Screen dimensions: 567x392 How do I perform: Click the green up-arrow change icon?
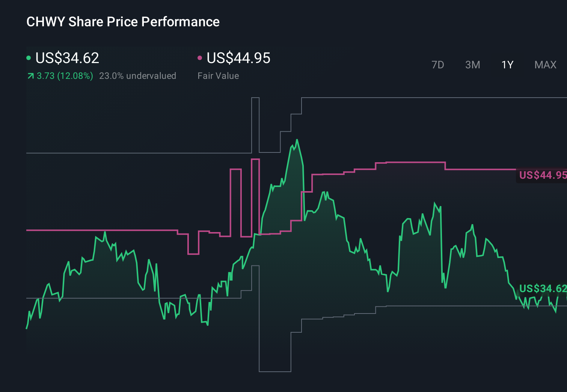click(x=30, y=76)
